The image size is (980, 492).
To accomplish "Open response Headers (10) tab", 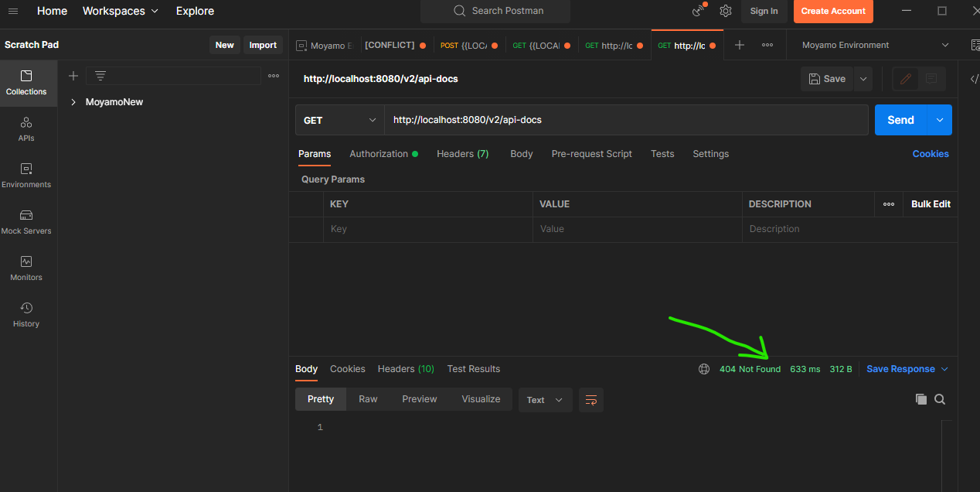I will [406, 369].
